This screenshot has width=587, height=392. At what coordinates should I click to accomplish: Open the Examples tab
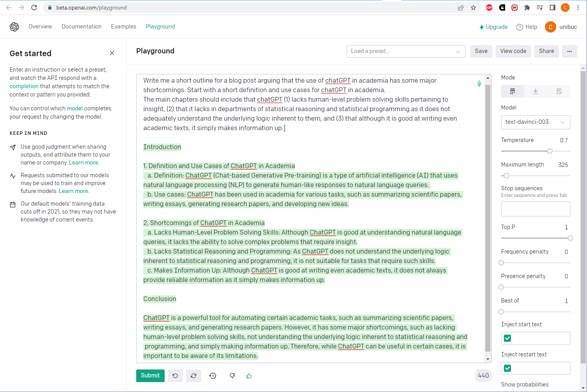pos(123,27)
